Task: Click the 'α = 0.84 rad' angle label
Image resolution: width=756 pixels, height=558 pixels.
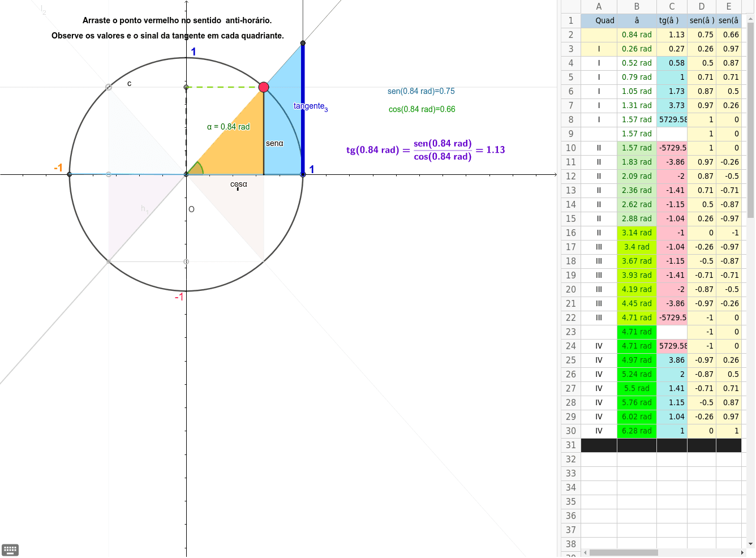Action: (228, 127)
